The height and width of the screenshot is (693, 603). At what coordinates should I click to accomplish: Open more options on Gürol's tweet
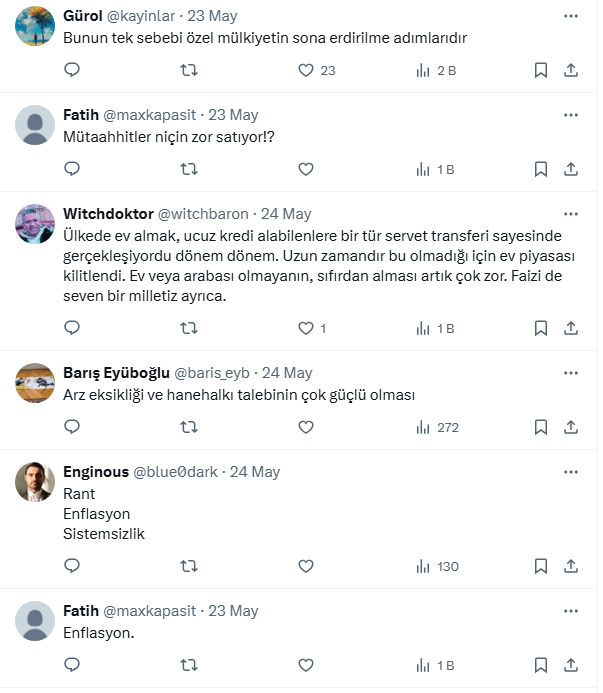click(x=571, y=16)
